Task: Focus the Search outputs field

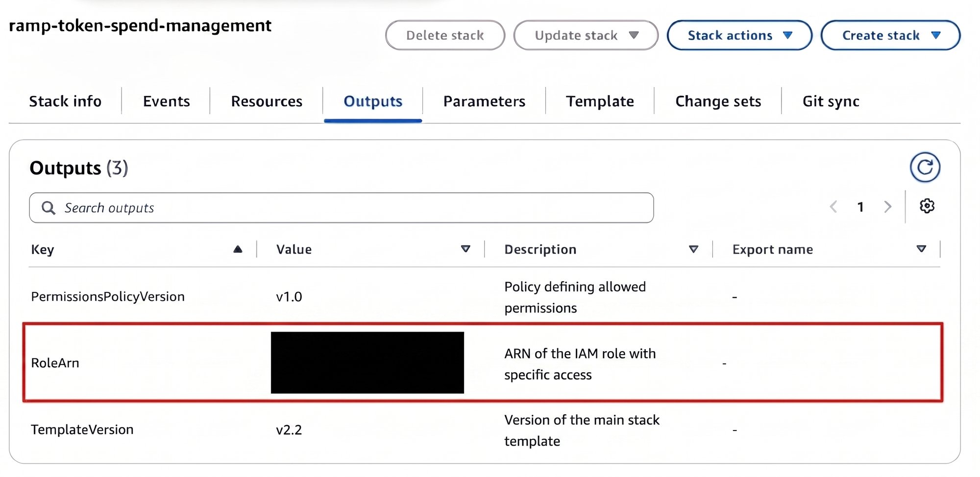Action: click(342, 208)
